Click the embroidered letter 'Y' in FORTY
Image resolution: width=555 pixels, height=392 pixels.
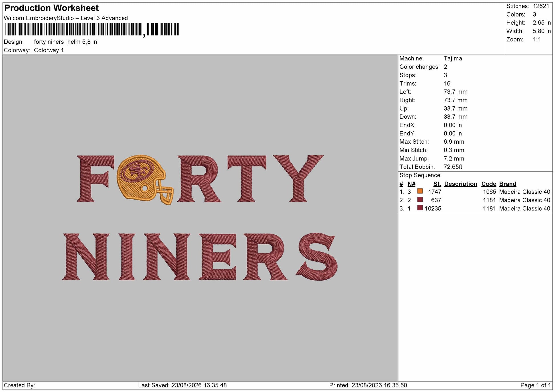298,178
